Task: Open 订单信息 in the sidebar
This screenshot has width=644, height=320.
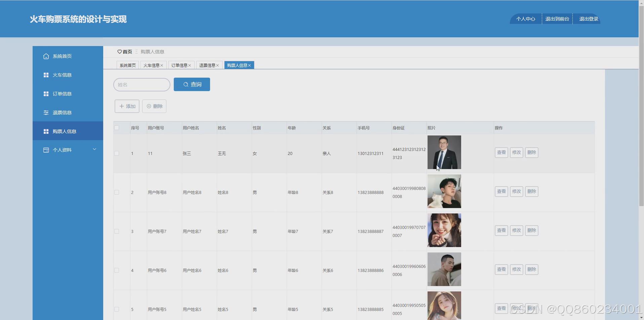Action: coord(68,94)
